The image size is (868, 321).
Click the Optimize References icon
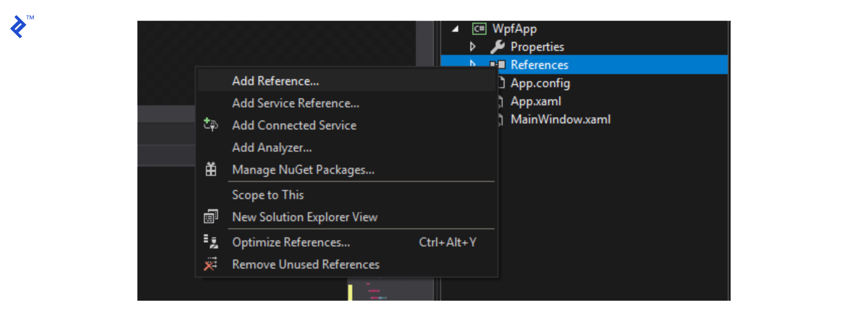pos(210,242)
